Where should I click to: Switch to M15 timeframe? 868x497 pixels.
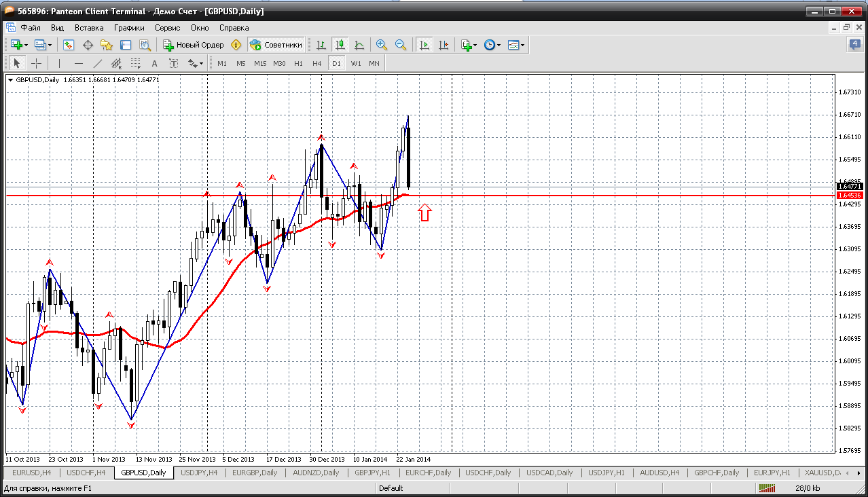click(x=260, y=63)
